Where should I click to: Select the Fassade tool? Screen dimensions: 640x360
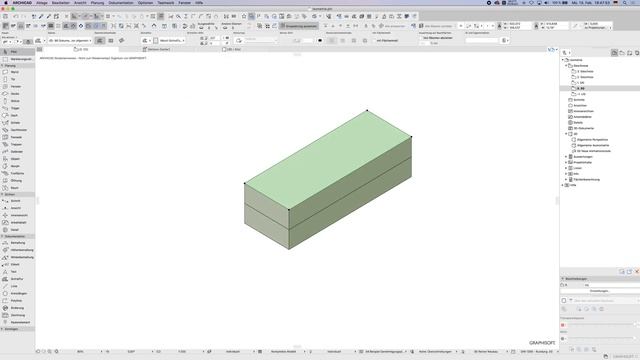[x=17, y=137]
